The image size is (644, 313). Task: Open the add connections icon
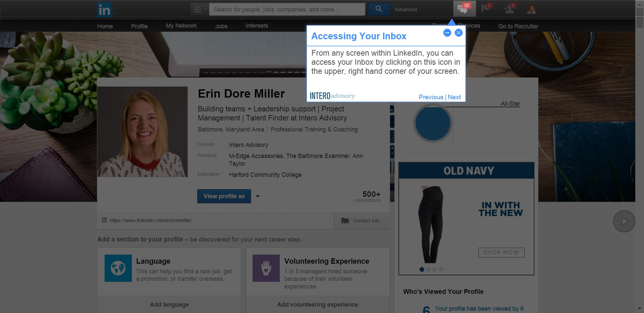coord(509,8)
